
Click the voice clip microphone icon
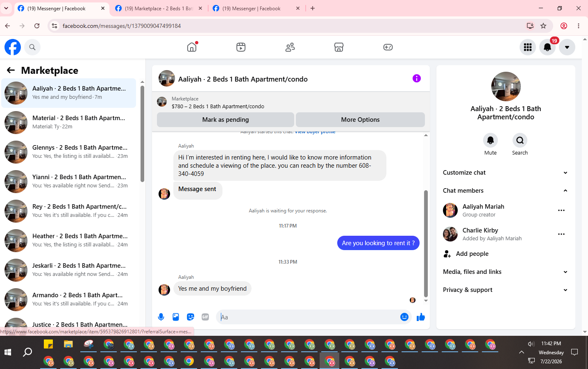point(161,317)
